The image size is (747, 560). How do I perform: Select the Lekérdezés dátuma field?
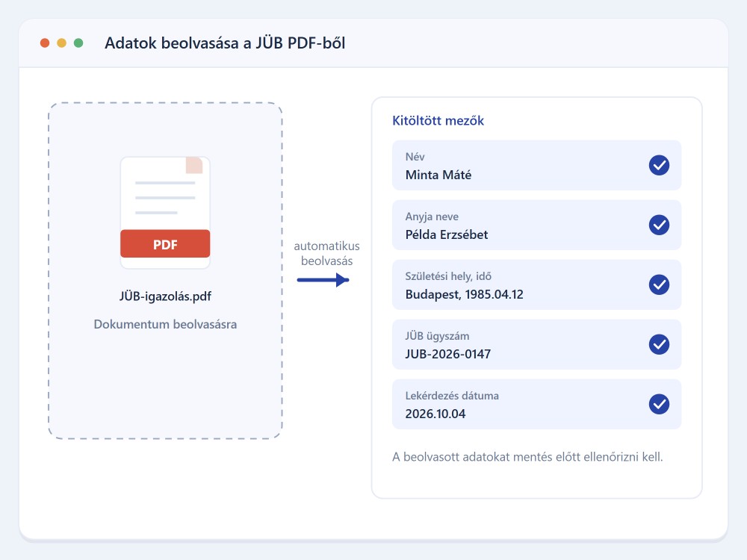536,404
